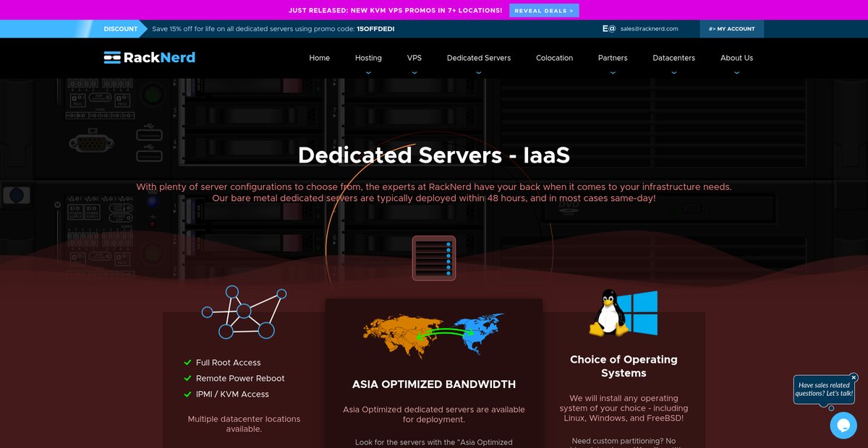
Task: Click the Have sales related questions bubble
Action: point(824,389)
